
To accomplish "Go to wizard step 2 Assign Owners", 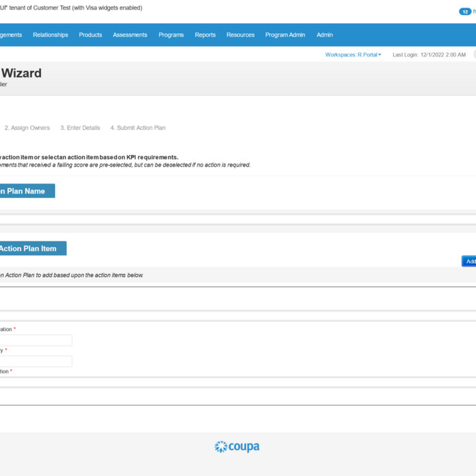I will point(27,128).
